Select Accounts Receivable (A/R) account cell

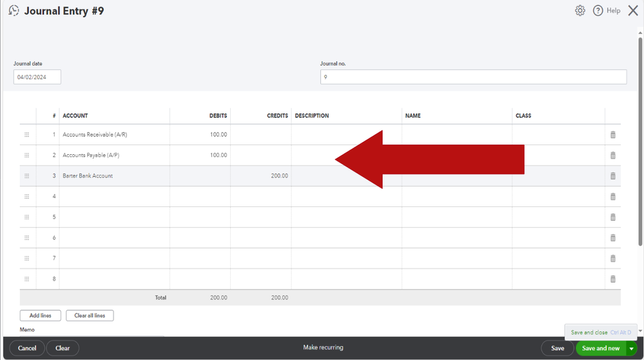[x=114, y=135]
